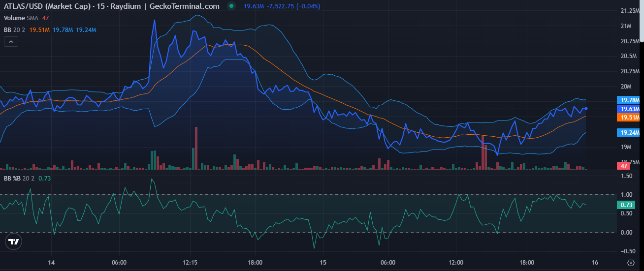Click the 21.25M price axis label
644x271 pixels.
pyautogui.click(x=629, y=10)
